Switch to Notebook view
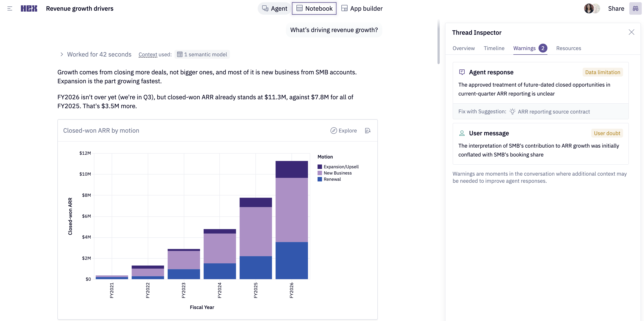The image size is (644, 321). pos(314,8)
